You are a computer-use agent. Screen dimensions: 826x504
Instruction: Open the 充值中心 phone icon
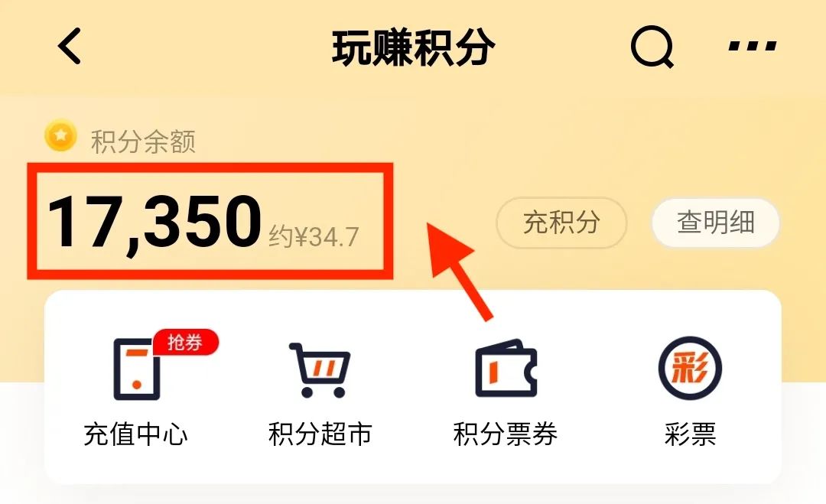(x=137, y=369)
